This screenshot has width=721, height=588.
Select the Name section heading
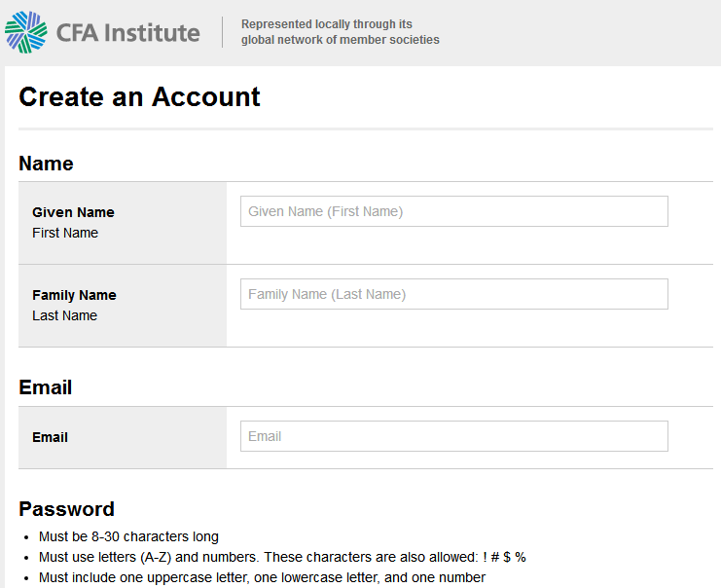(46, 164)
